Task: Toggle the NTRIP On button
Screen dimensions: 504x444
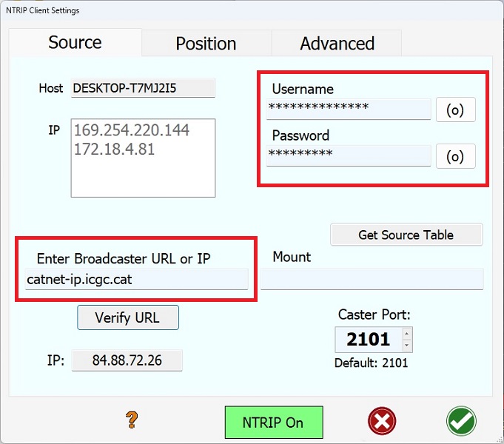Action: pos(273,423)
